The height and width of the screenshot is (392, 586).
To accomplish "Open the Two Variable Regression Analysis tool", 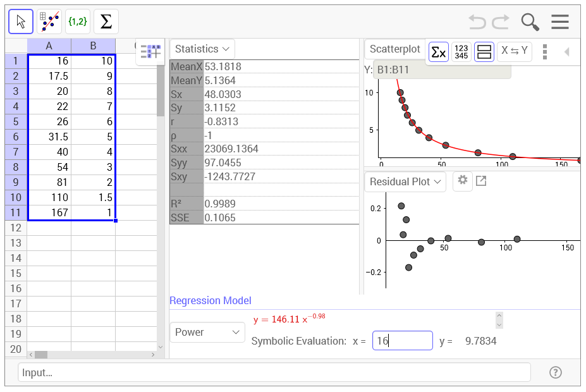I will 49,21.
